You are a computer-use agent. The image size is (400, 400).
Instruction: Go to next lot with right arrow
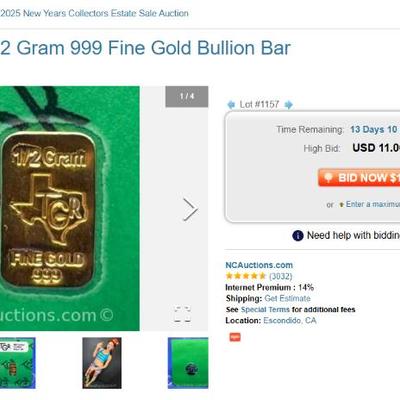coord(288,105)
